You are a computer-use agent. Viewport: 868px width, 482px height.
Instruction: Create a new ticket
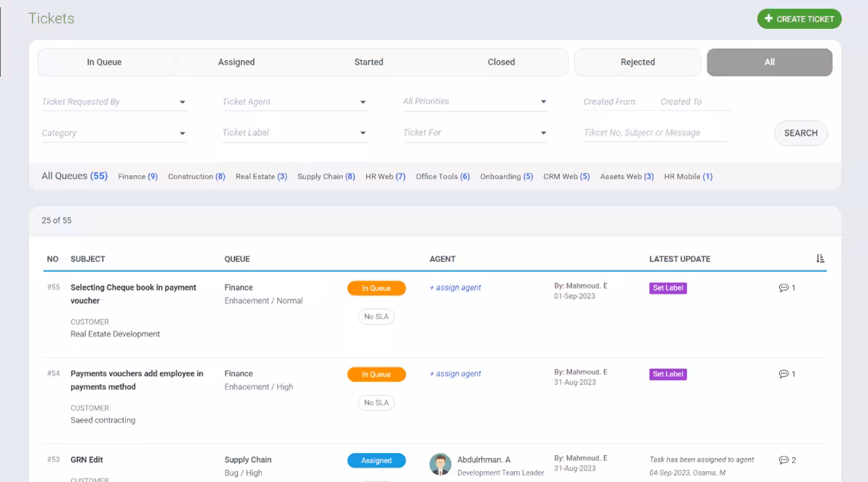(x=799, y=19)
